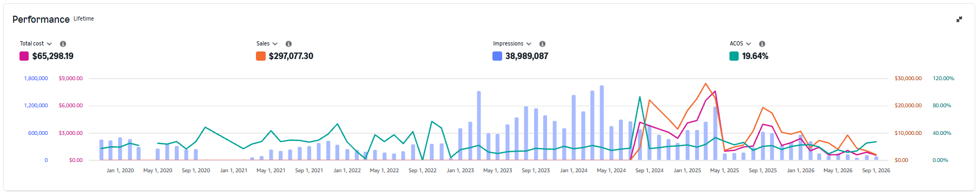Click the orange Sales color swatch

point(261,56)
